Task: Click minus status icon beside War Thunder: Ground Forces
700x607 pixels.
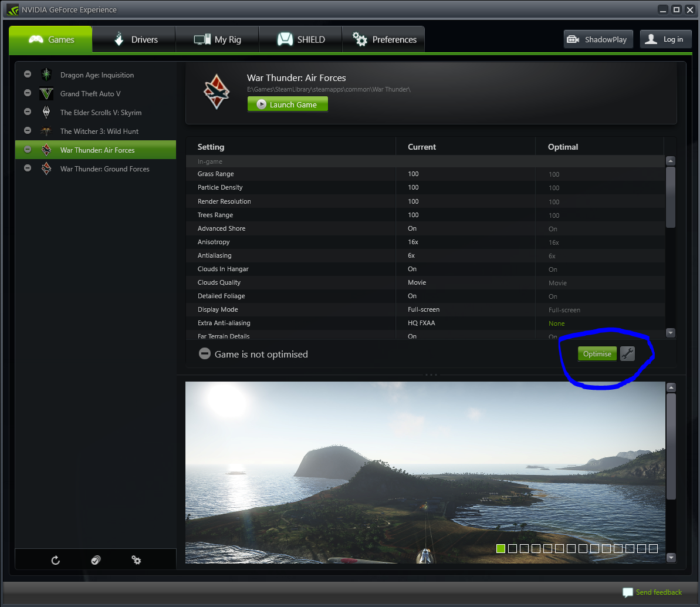Action: pyautogui.click(x=28, y=168)
